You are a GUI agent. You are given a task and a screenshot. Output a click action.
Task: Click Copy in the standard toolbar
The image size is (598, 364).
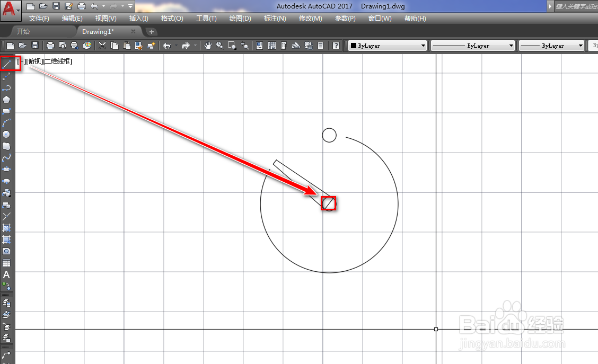click(x=115, y=46)
